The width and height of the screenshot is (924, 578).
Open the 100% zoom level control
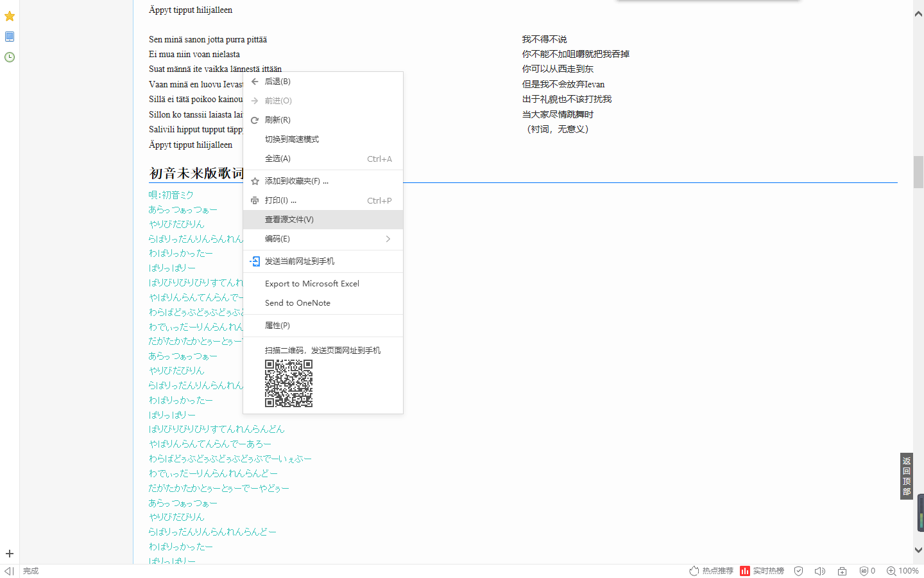[x=902, y=571]
